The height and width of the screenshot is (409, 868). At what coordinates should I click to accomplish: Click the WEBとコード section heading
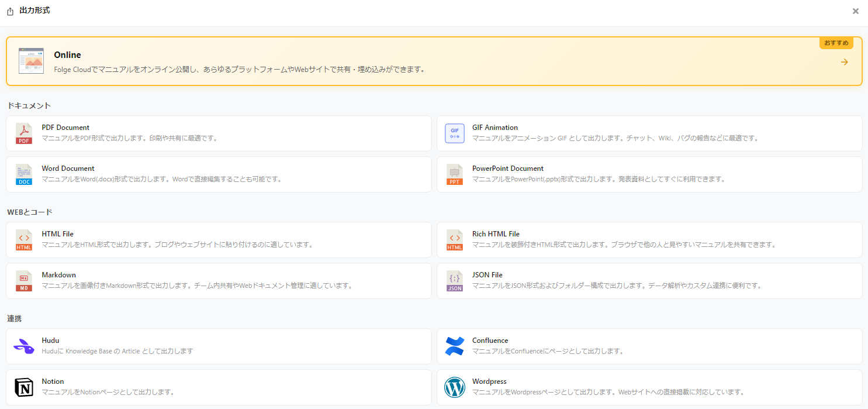(x=30, y=212)
